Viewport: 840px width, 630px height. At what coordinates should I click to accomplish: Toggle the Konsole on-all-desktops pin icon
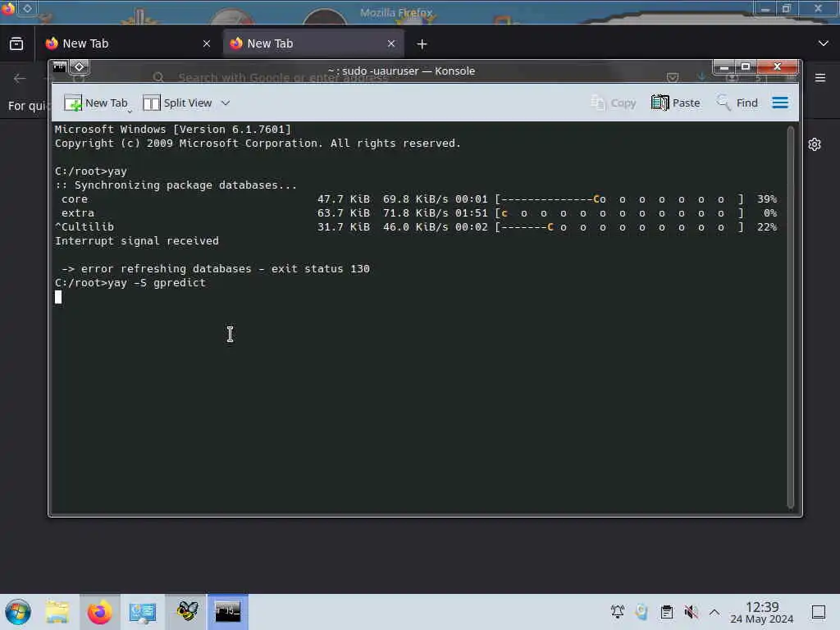80,67
